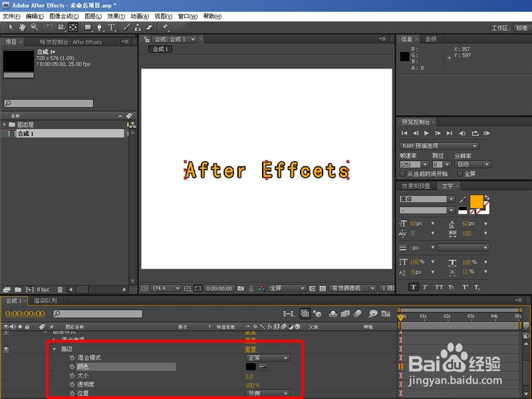This screenshot has height=399, width=532.
Task: Toggle the lock on the composition viewer
Action: click(146, 39)
